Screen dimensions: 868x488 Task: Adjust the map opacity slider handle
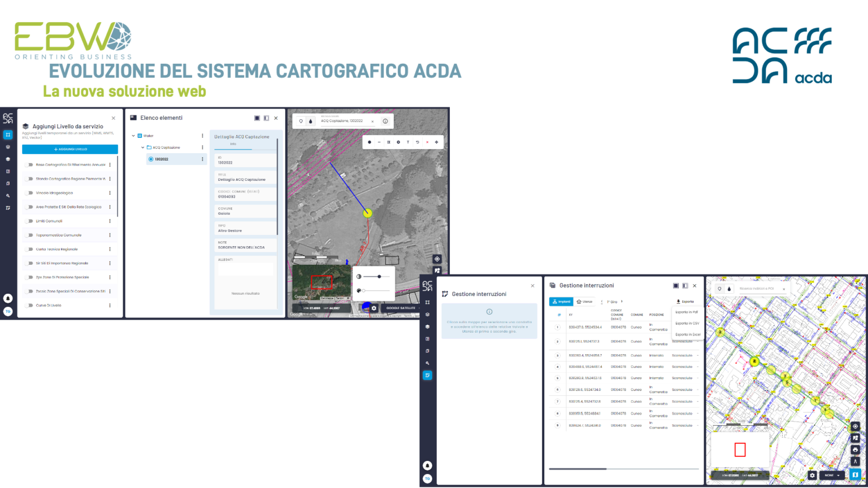tap(379, 277)
